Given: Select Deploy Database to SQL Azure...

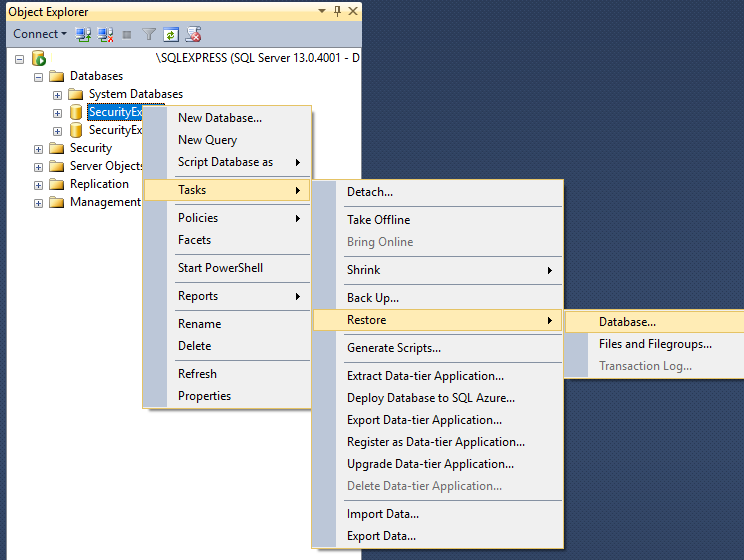Looking at the screenshot, I should click(437, 398).
